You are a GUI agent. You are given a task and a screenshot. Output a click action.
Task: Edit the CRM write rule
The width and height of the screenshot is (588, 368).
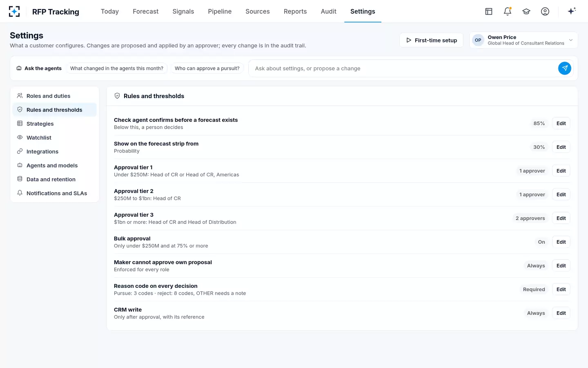(x=561, y=313)
